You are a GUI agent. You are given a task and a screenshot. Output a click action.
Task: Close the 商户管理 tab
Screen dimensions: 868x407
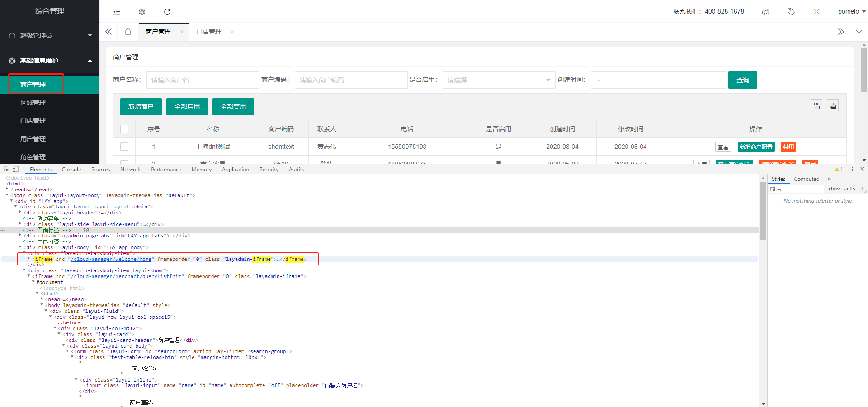click(x=182, y=32)
